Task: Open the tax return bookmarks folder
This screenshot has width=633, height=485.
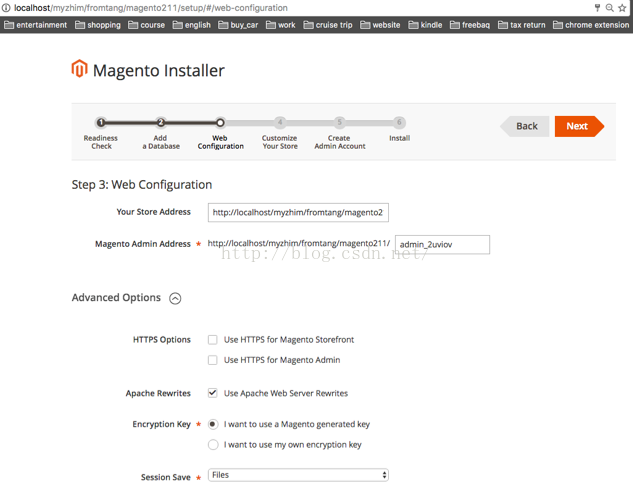Action: (522, 25)
